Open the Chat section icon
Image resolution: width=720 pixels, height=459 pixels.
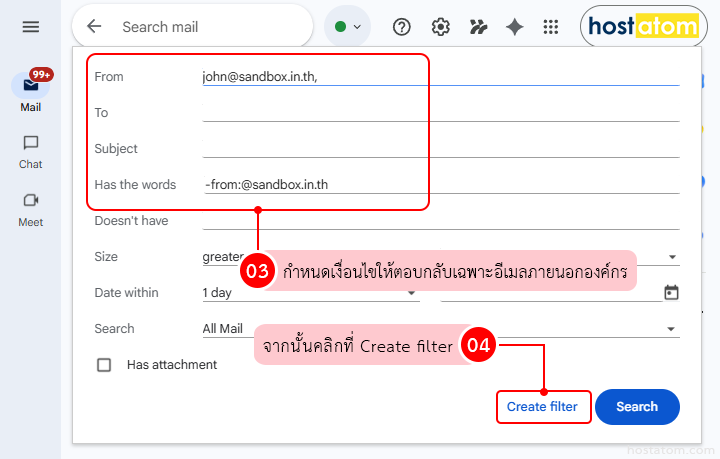[x=31, y=143]
